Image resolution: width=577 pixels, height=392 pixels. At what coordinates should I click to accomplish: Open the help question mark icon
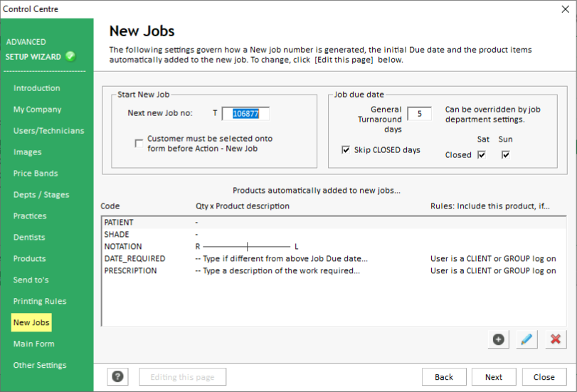[118, 377]
